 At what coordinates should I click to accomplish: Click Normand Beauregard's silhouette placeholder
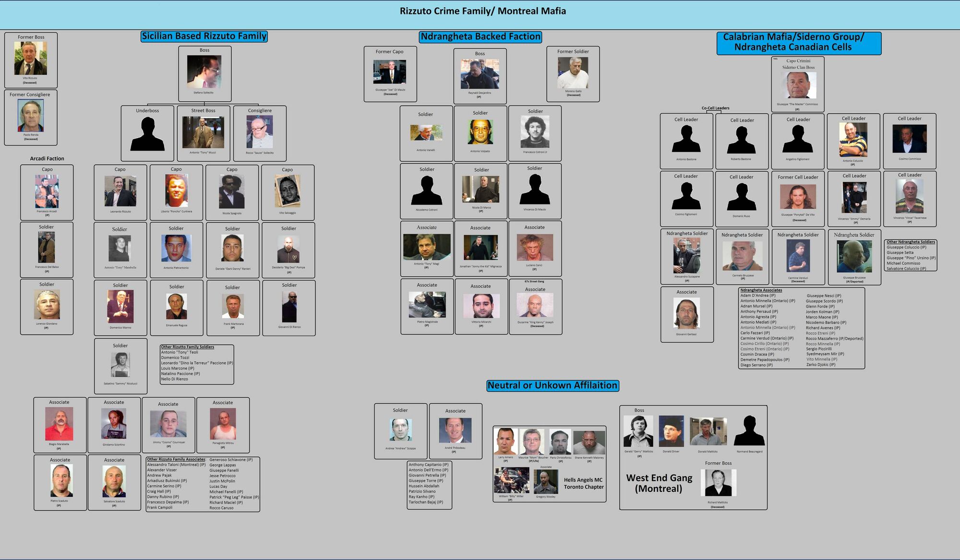tap(749, 431)
